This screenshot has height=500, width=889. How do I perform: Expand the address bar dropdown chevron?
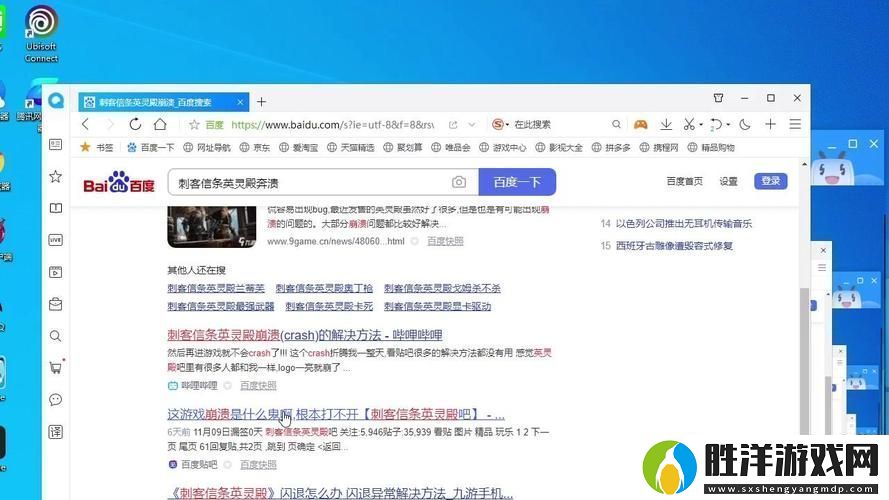pos(472,125)
